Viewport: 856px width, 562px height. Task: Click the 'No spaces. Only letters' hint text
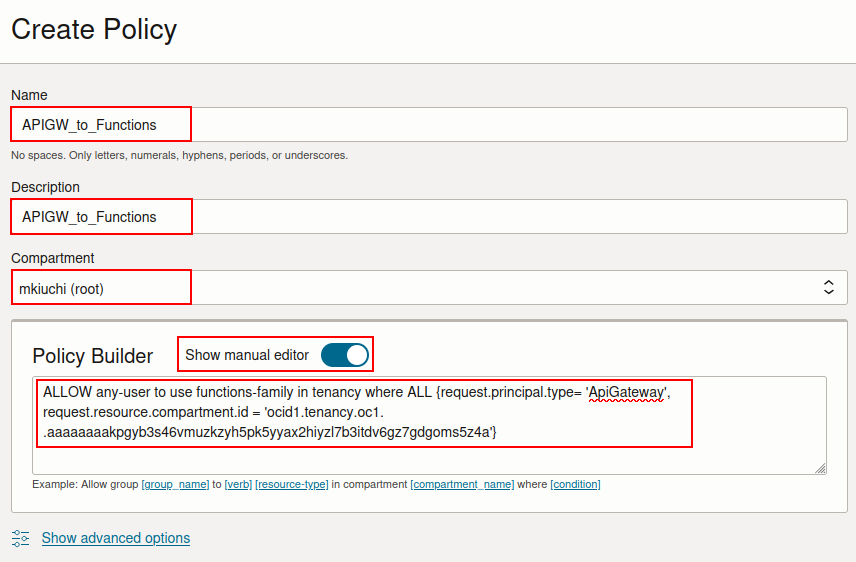coord(180,156)
